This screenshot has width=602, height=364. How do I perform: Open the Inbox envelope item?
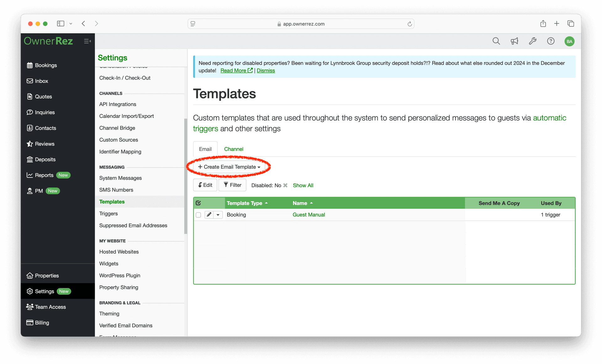coord(37,81)
